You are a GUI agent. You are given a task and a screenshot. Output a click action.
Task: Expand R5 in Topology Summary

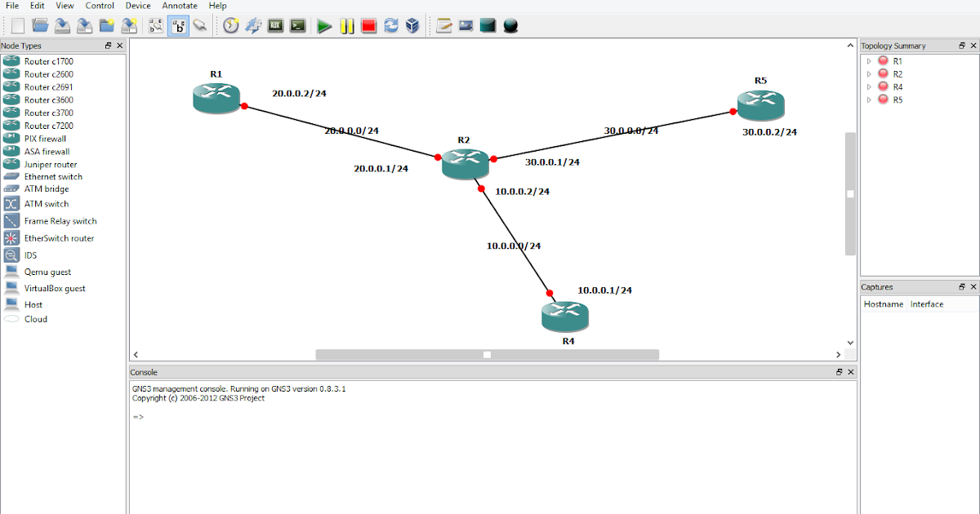(x=869, y=100)
